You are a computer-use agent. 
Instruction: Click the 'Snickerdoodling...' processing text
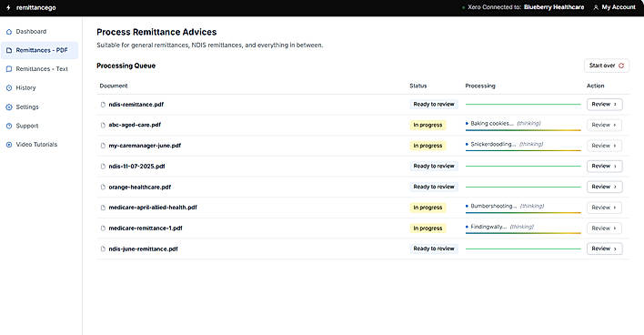tap(493, 144)
